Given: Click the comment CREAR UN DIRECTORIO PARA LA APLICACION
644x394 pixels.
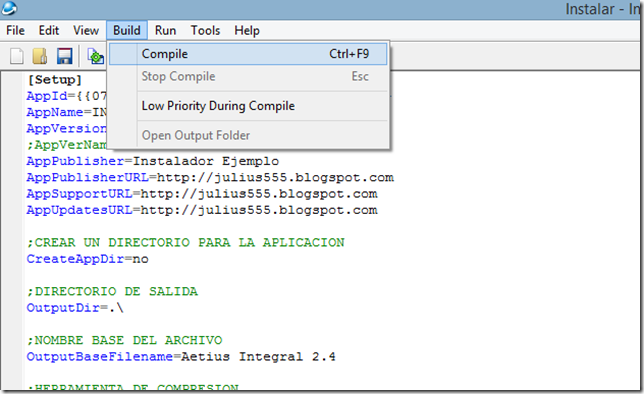Looking at the screenshot, I should (186, 242).
